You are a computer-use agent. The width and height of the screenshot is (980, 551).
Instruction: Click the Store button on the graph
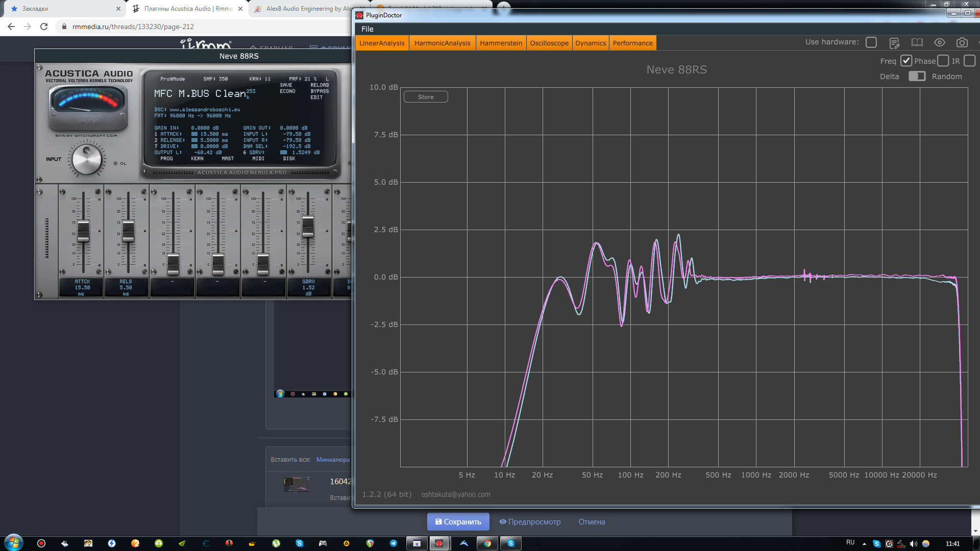coord(426,97)
